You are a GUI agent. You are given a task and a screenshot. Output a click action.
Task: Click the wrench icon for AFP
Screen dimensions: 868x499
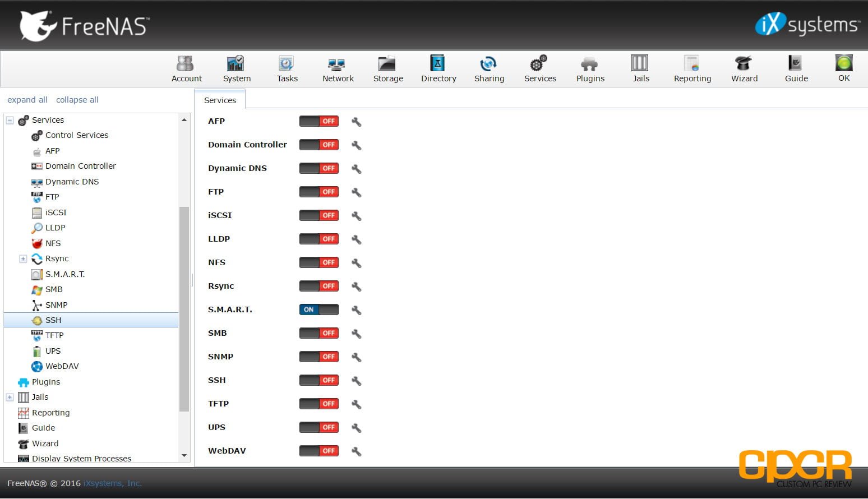click(x=356, y=122)
